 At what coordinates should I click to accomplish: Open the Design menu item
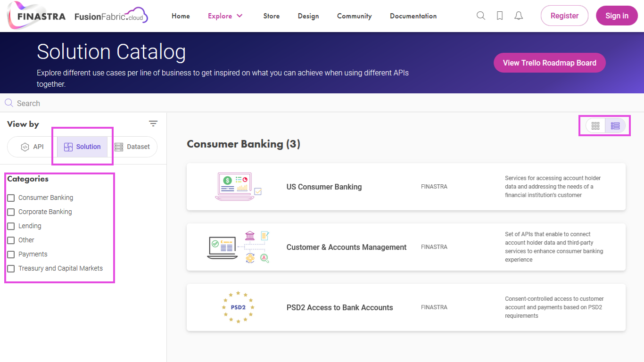coord(308,16)
